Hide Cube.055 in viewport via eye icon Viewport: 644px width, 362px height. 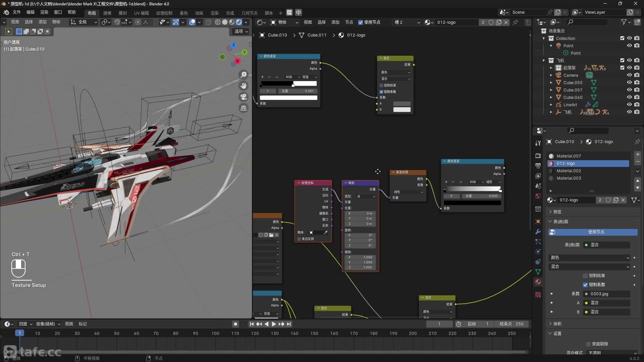[x=629, y=82]
